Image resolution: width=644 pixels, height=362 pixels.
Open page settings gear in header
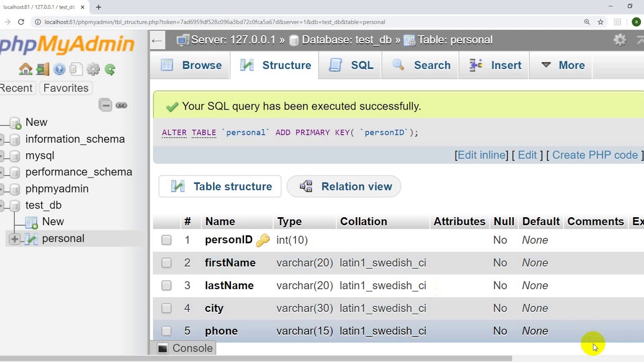pyautogui.click(x=620, y=40)
